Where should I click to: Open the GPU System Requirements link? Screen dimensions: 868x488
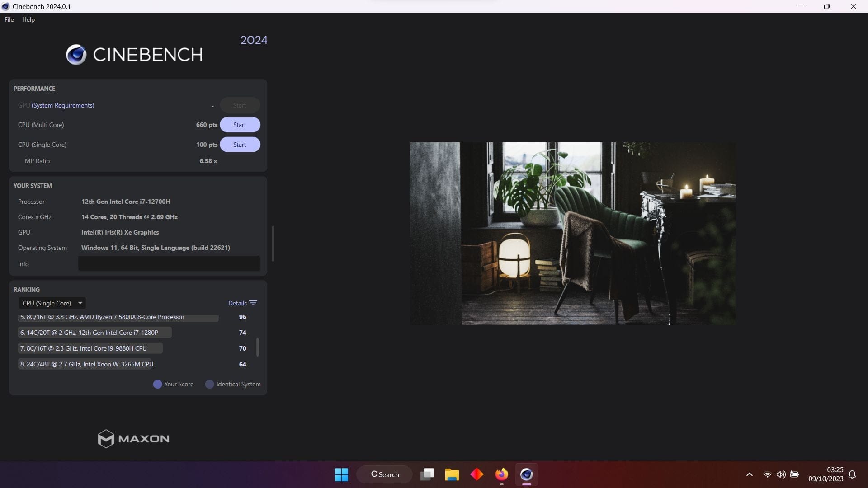pos(63,105)
